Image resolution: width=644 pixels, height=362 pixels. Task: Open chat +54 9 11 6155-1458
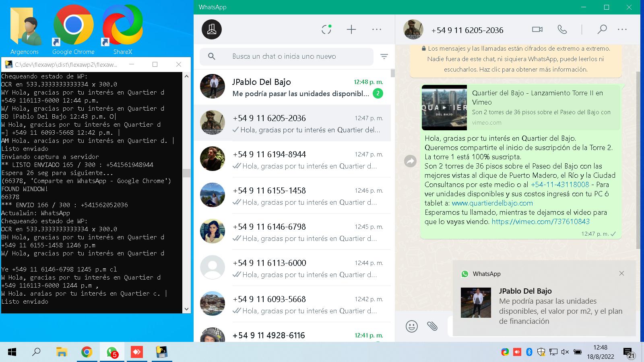pyautogui.click(x=292, y=195)
